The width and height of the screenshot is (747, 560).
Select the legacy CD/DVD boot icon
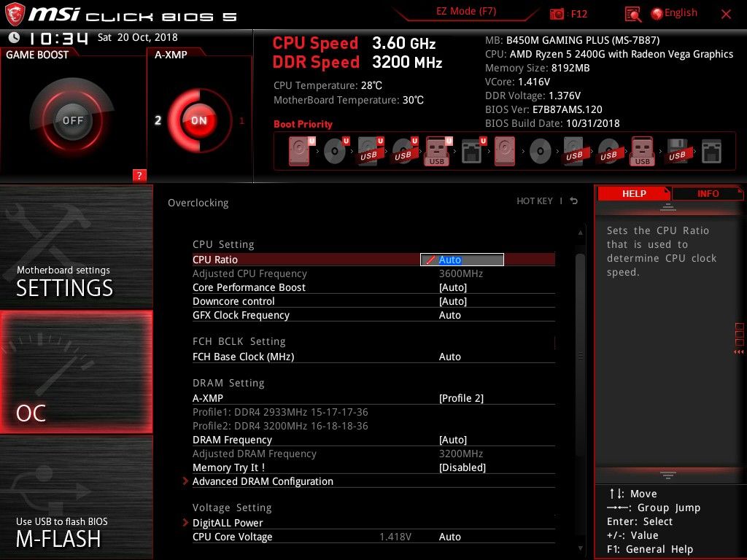(x=541, y=151)
